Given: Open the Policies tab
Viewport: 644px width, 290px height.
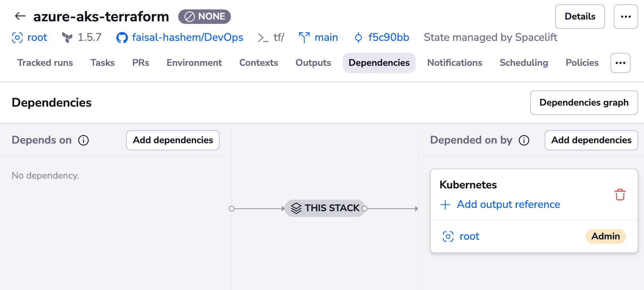Looking at the screenshot, I should click(582, 63).
